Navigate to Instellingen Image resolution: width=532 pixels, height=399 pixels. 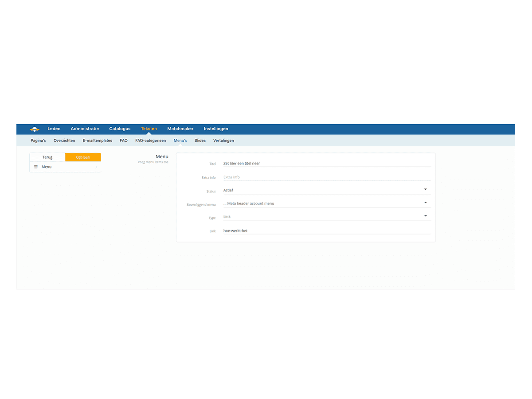coord(216,129)
